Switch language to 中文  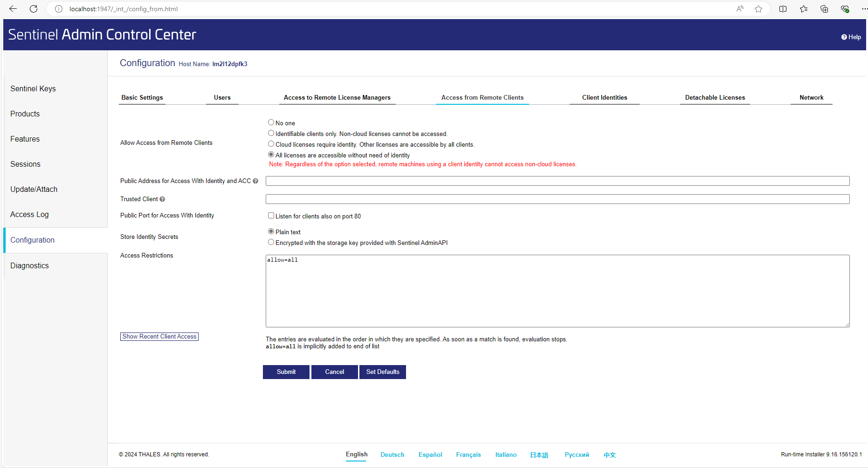click(610, 455)
